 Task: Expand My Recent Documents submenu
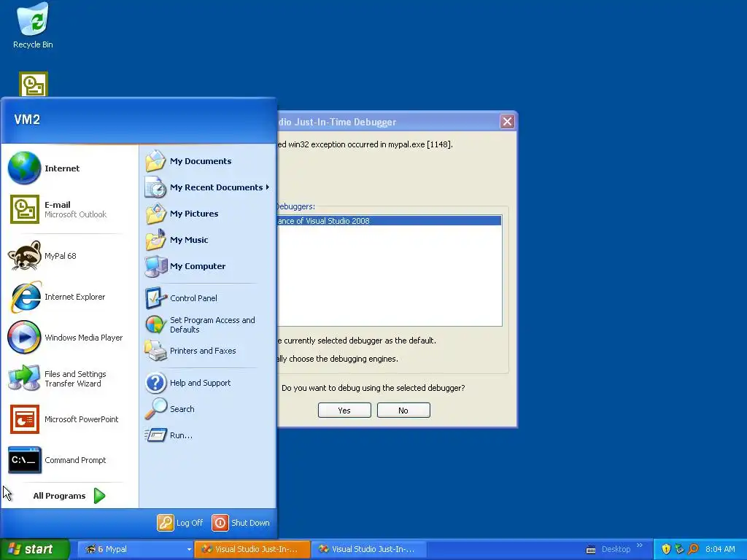tap(208, 187)
